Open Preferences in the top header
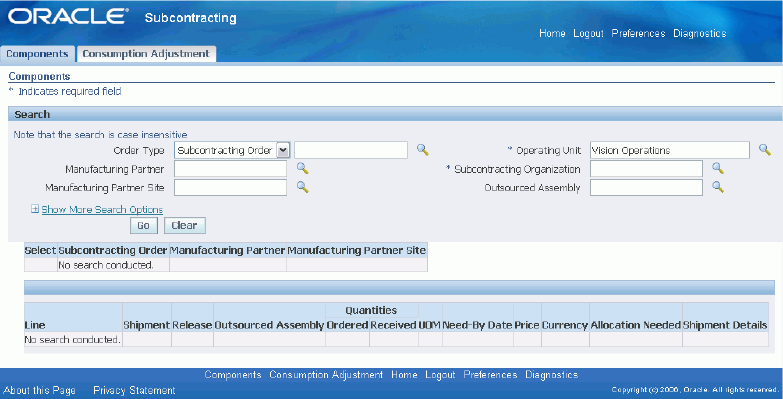The image size is (783, 399). click(x=638, y=33)
